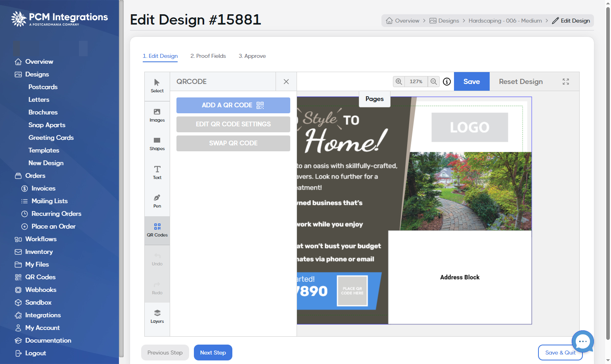The height and width of the screenshot is (364, 611).
Task: Close the QRCODE panel
Action: 286,82
